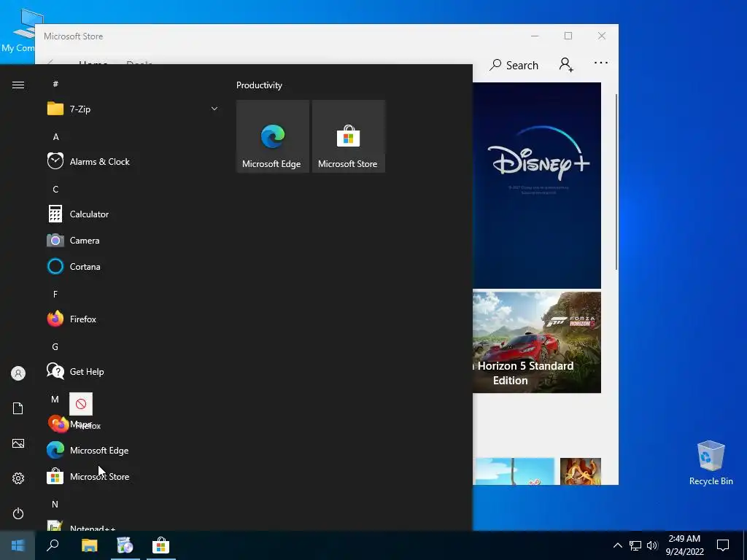Select the Recycle Bin desktop icon
Viewport: 747px width, 560px height.
click(711, 462)
